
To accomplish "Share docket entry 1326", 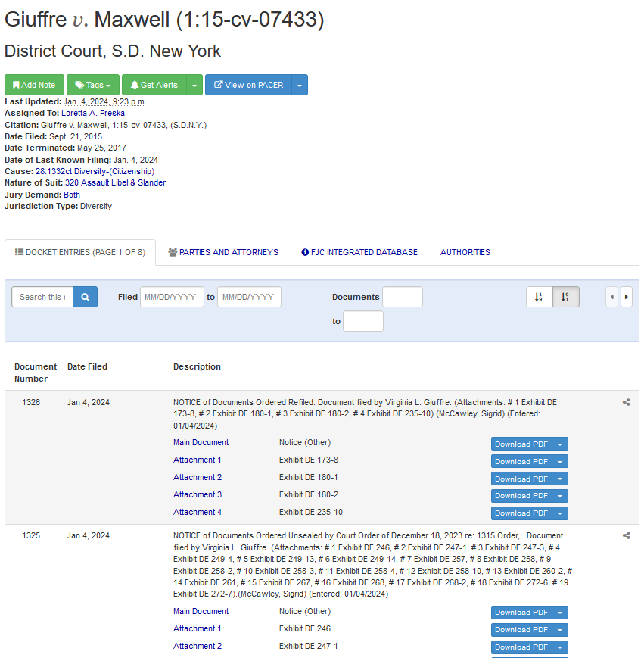I will click(626, 402).
